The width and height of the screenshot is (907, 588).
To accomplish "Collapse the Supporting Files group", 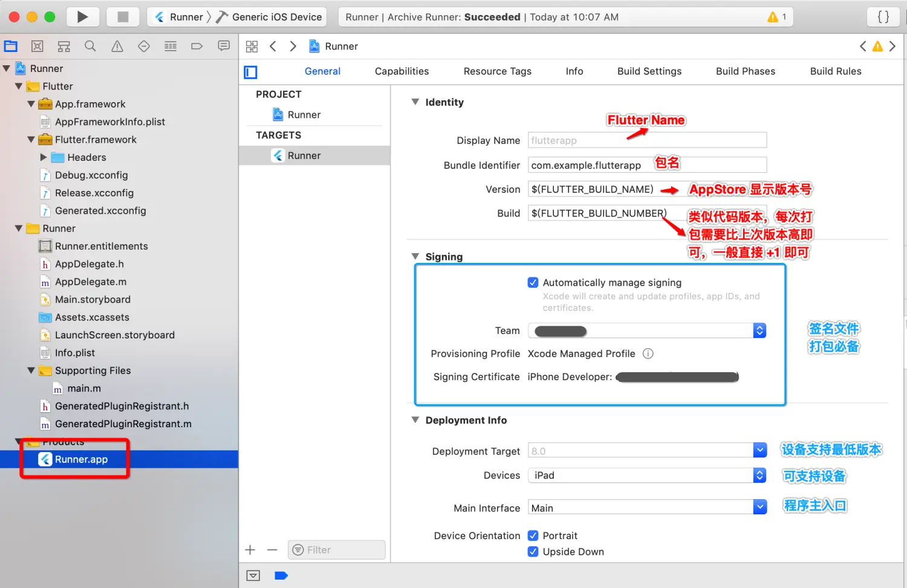I will click(x=31, y=370).
